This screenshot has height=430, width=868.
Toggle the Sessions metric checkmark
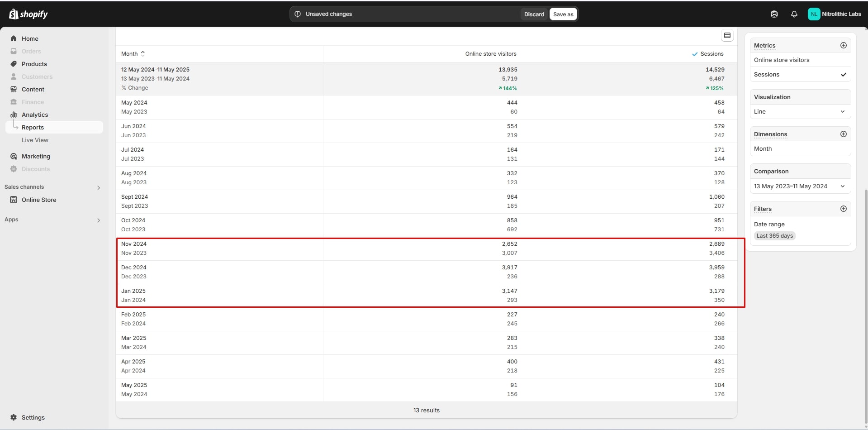pyautogui.click(x=843, y=74)
